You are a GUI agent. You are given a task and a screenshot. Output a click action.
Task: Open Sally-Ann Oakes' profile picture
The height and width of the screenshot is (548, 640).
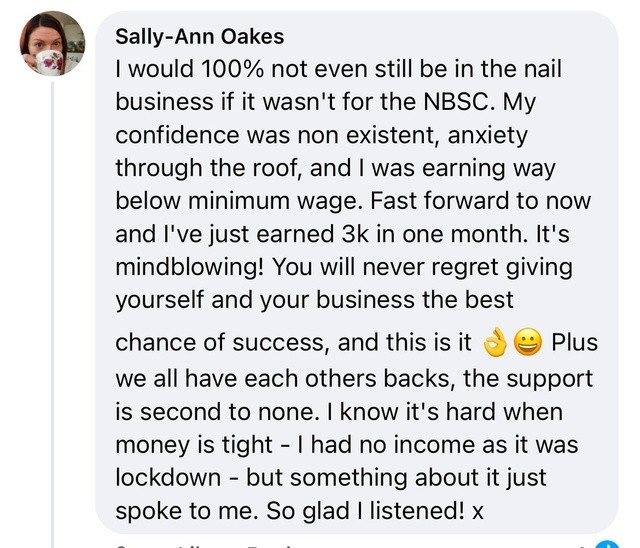[x=53, y=44]
